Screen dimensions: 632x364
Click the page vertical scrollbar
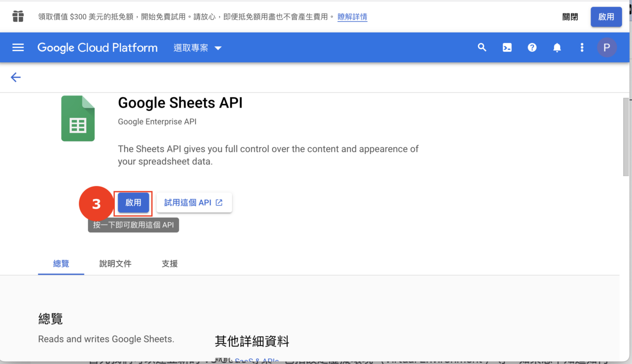tap(626, 137)
